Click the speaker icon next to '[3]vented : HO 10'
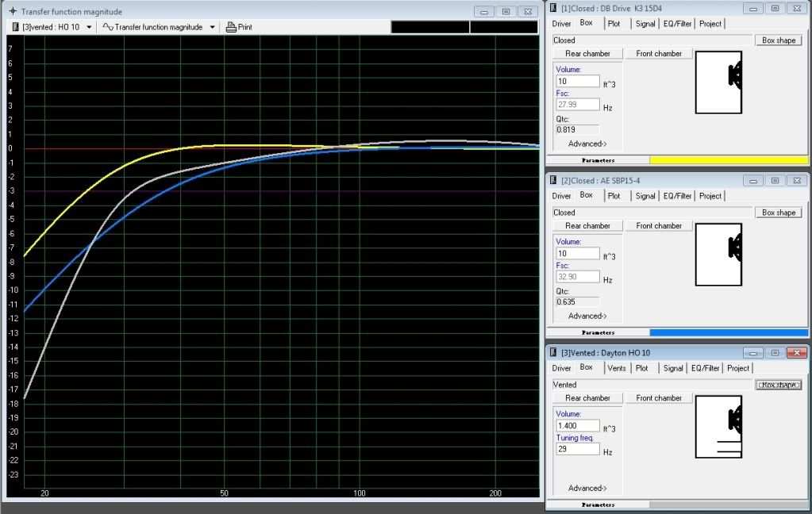The image size is (812, 514). click(16, 27)
